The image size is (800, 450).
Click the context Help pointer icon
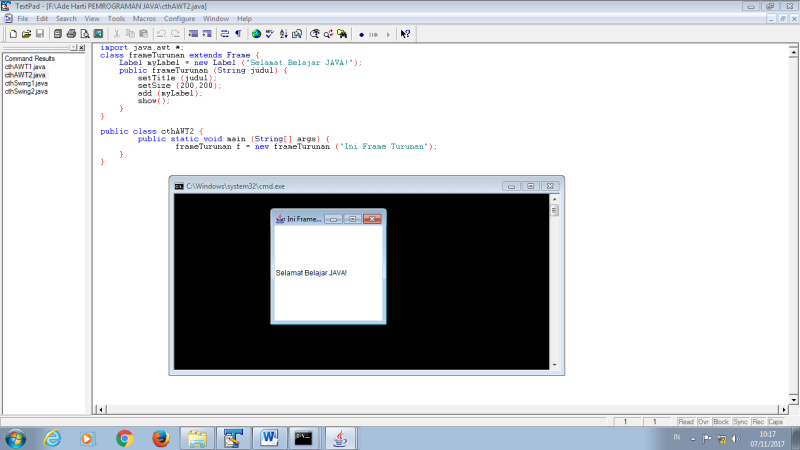[x=406, y=34]
